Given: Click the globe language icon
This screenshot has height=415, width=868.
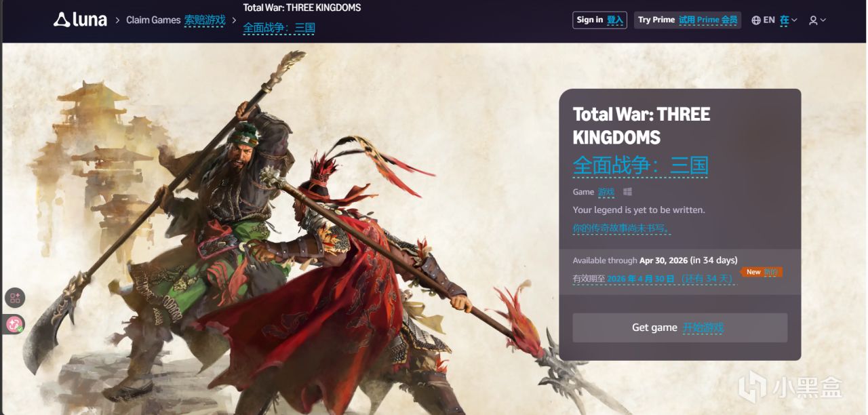Looking at the screenshot, I should pos(756,20).
